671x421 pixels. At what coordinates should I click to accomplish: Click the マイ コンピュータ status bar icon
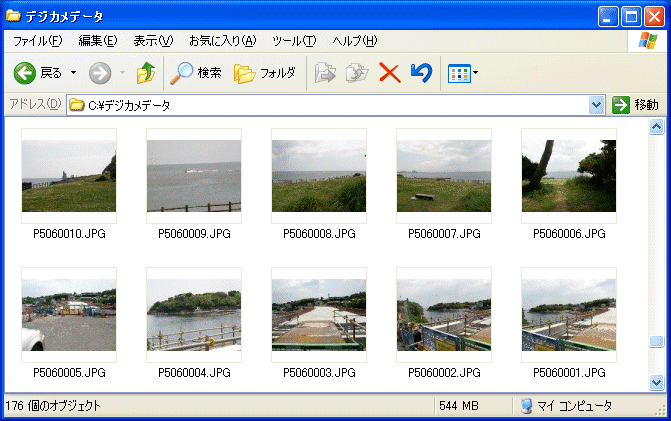(x=527, y=406)
